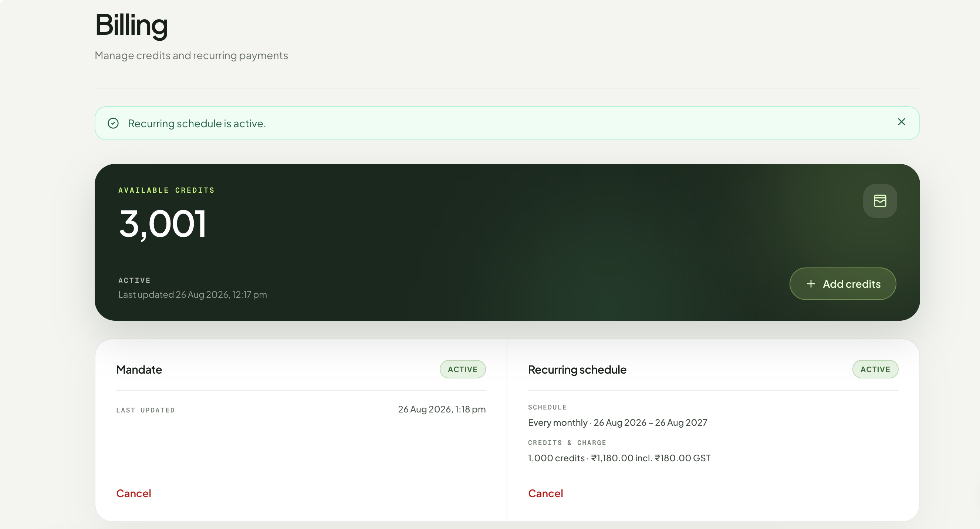Click the LAST UPDATED label in Mandate
Viewport: 980px width, 529px height.
(145, 410)
